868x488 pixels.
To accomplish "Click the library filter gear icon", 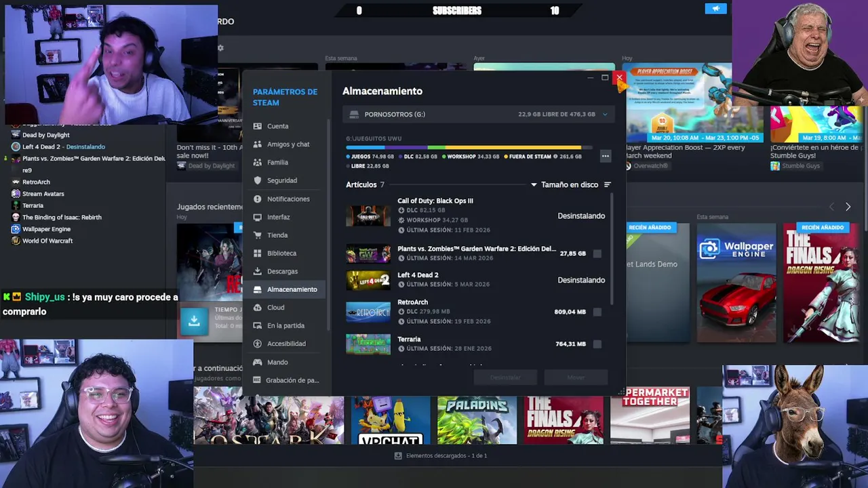I will click(220, 48).
